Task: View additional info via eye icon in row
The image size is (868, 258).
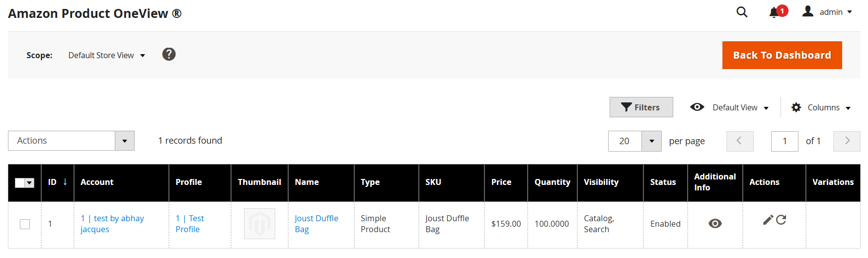Action: click(715, 224)
